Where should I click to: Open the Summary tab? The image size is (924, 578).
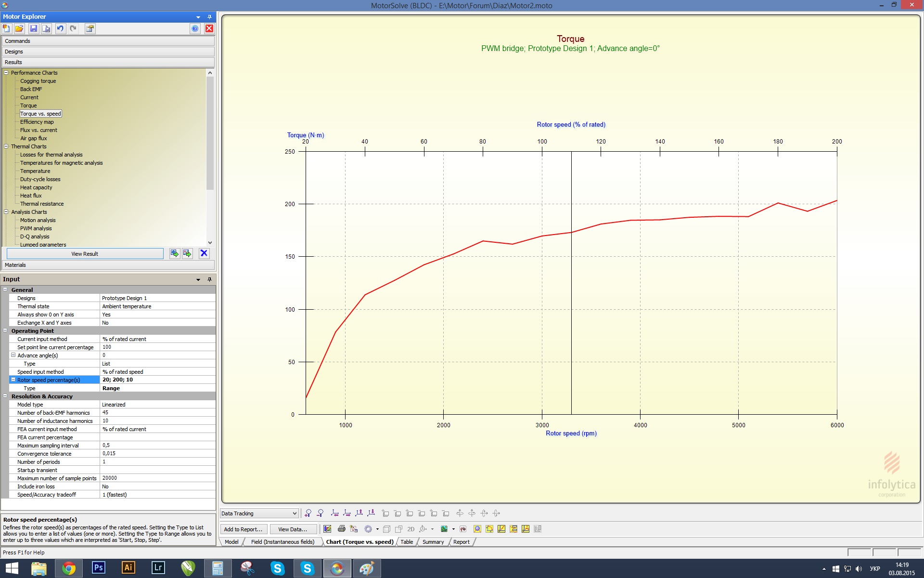433,542
